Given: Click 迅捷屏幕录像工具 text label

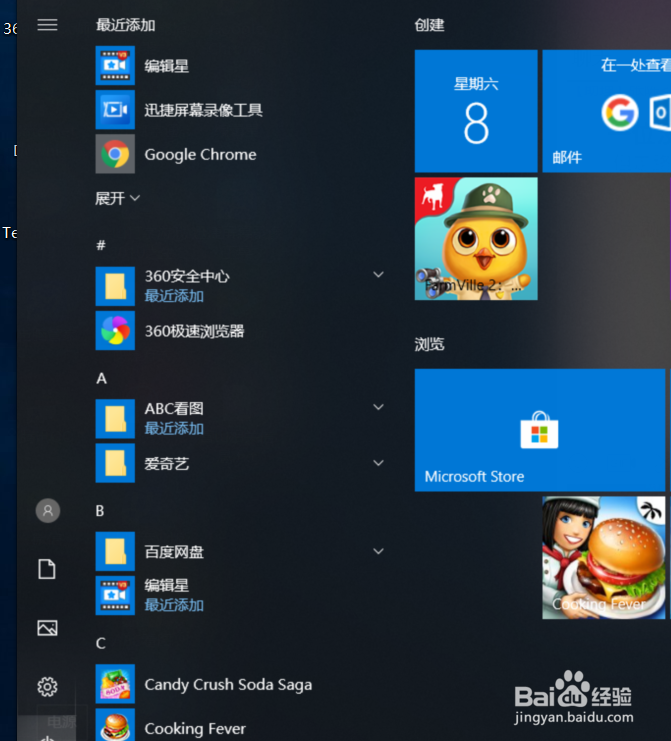Looking at the screenshot, I should pos(203,110).
